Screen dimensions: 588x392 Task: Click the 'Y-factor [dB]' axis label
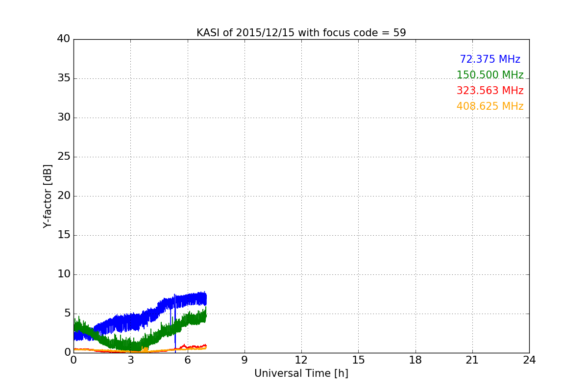[47, 196]
